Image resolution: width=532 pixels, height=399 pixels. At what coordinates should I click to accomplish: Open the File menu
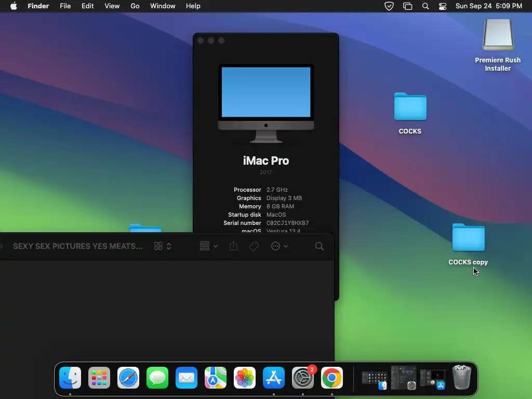[65, 6]
